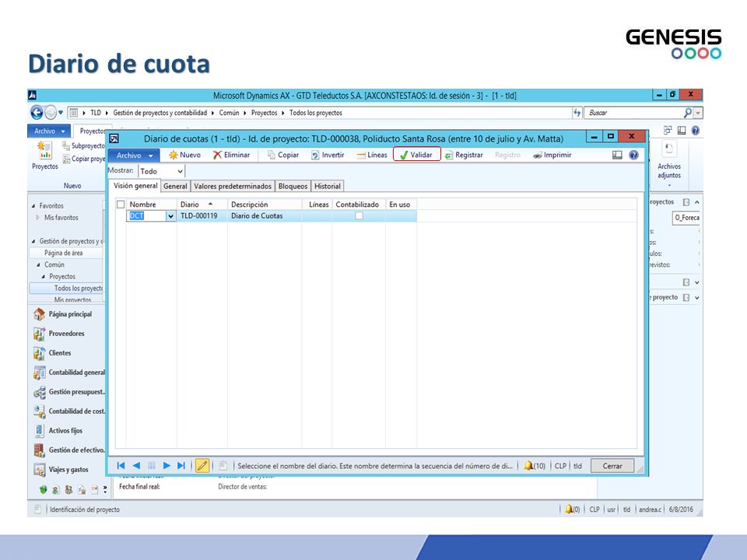Collapse the Favoritos tree node
The height and width of the screenshot is (560, 747).
(x=33, y=205)
